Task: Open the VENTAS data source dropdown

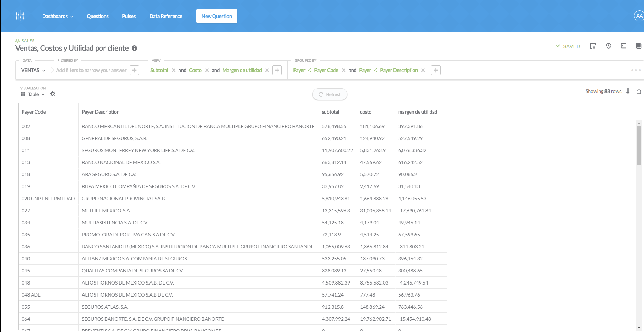Action: pyautogui.click(x=33, y=70)
